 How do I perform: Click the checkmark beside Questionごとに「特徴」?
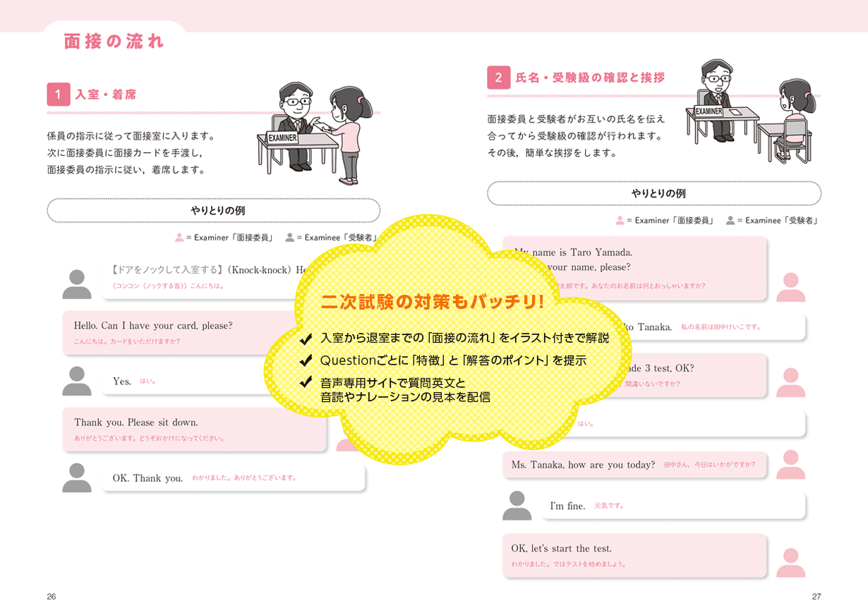[306, 360]
